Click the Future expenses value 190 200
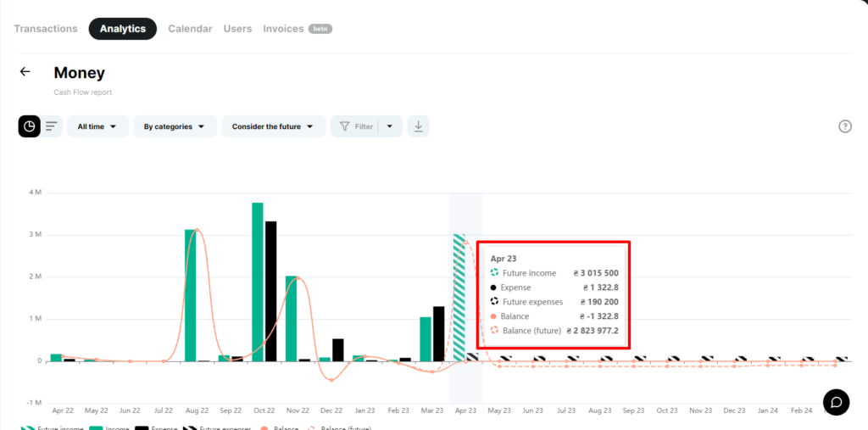 tap(599, 302)
